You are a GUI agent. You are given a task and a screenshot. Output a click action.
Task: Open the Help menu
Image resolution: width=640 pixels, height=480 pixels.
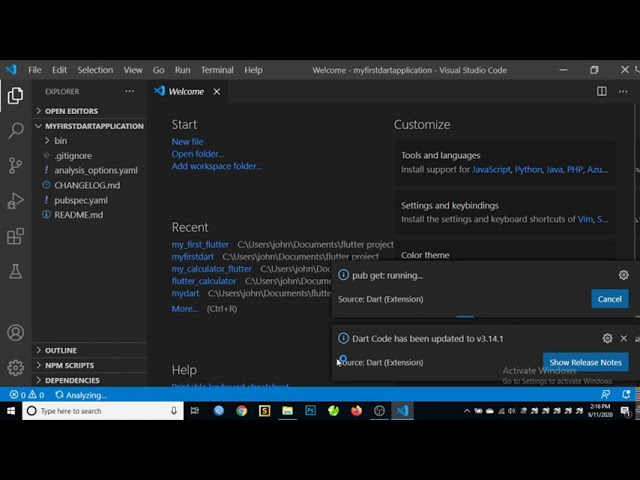click(x=253, y=70)
